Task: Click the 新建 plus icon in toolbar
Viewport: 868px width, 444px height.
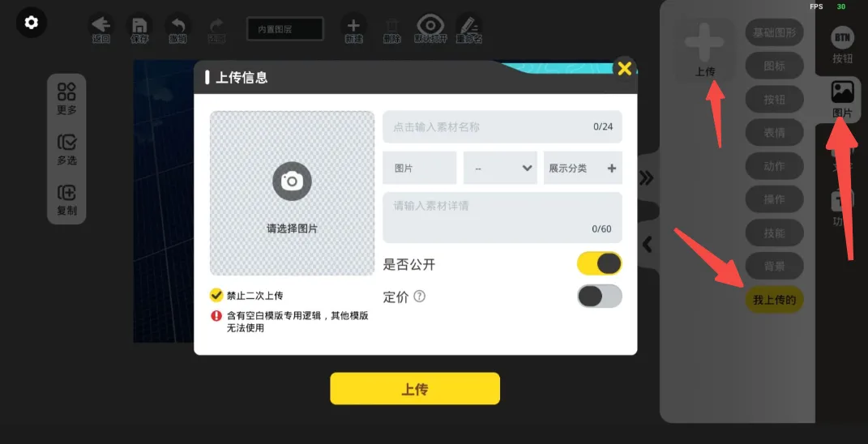Action: 353,25
